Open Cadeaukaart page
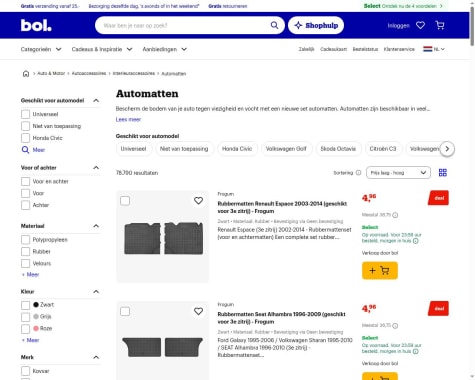 coord(333,49)
